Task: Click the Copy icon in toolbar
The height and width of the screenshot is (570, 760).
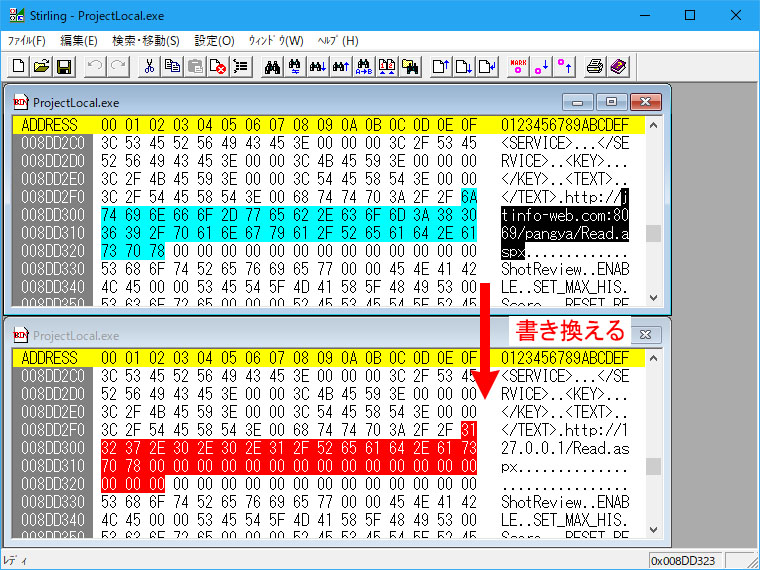Action: [172, 67]
